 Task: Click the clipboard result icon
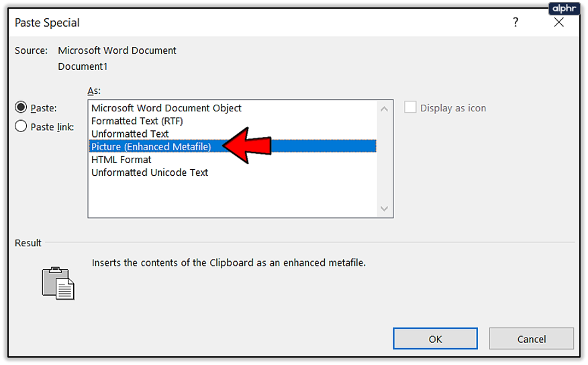click(x=58, y=282)
